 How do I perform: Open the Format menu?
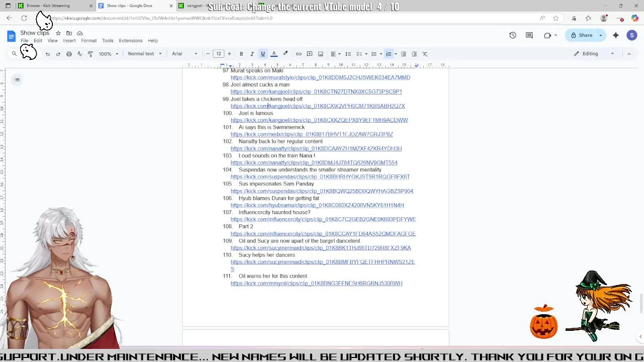pyautogui.click(x=89, y=41)
